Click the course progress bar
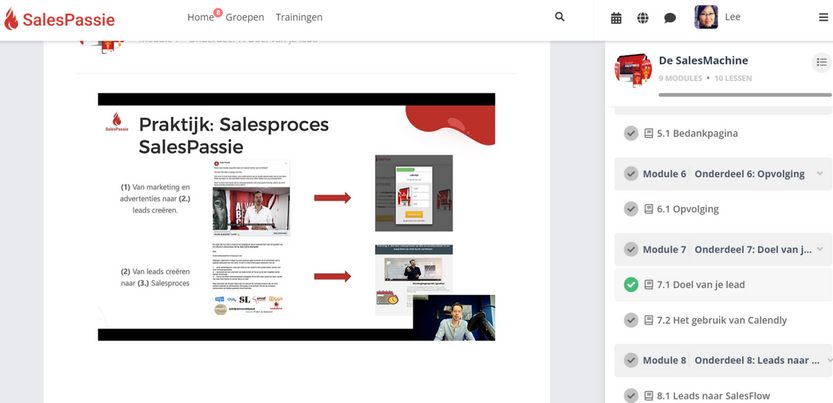This screenshot has height=403, width=833. [x=745, y=95]
